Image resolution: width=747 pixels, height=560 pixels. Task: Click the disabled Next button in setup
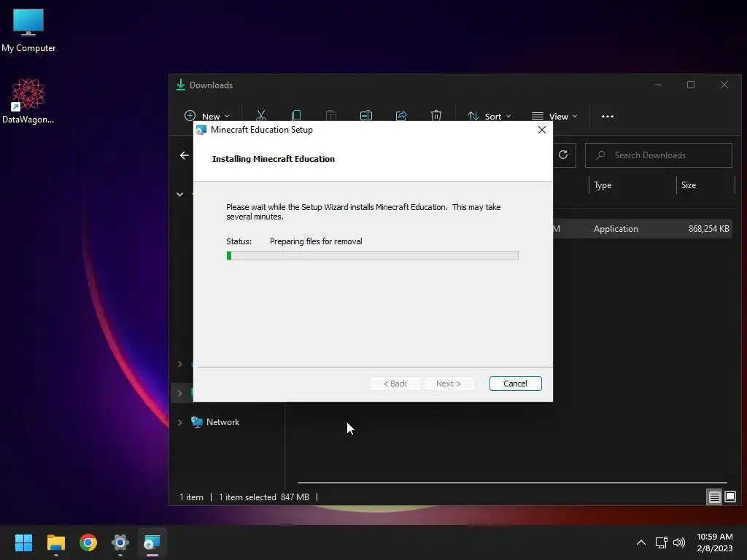point(449,384)
